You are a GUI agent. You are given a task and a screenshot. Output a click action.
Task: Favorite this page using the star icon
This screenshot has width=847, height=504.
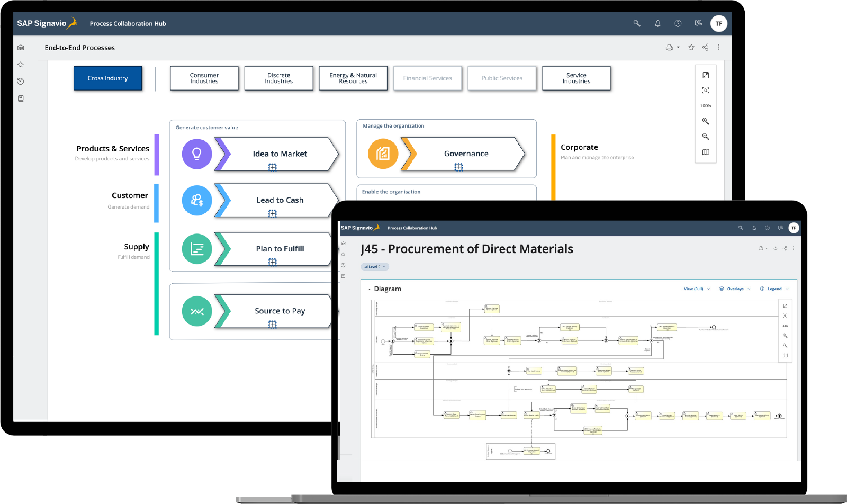(691, 47)
